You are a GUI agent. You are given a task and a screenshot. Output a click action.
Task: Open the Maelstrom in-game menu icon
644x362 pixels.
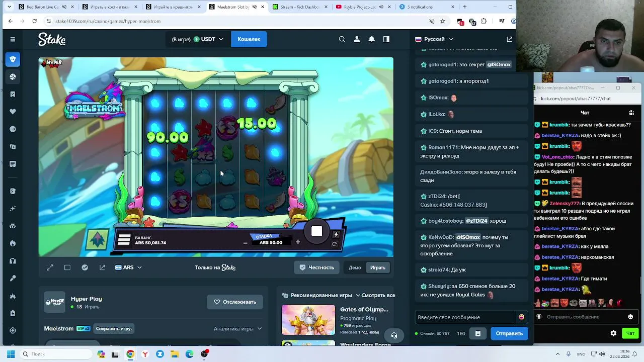pyautogui.click(x=124, y=240)
